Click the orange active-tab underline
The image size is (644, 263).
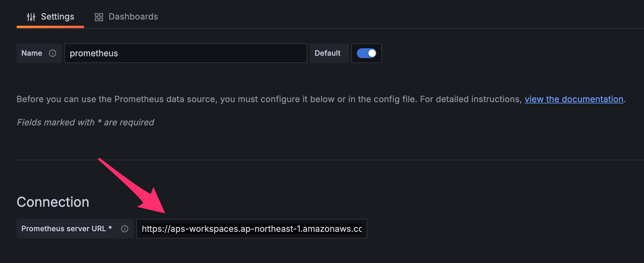pos(50,27)
